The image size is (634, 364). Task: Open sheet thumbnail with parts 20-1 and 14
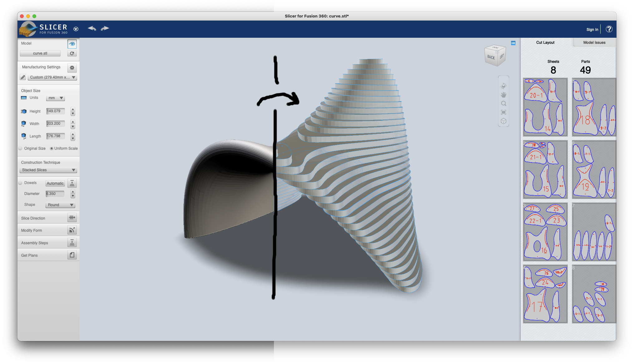pos(545,107)
